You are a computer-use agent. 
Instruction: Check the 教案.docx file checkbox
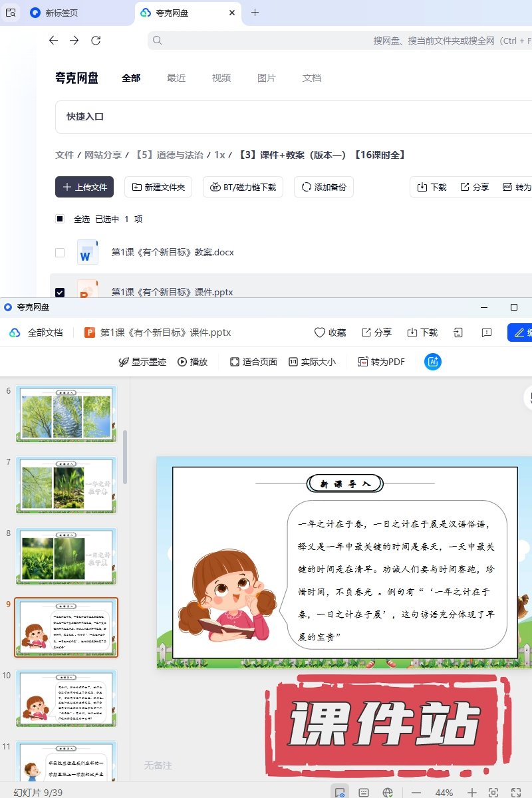pos(60,253)
